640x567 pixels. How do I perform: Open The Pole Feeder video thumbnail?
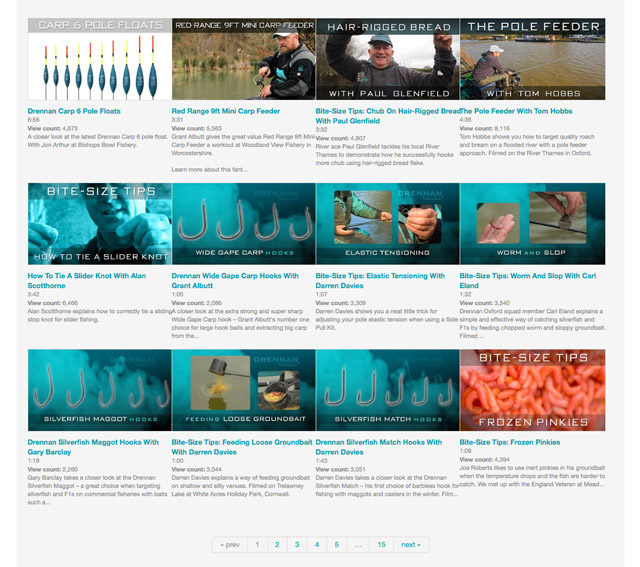point(533,59)
